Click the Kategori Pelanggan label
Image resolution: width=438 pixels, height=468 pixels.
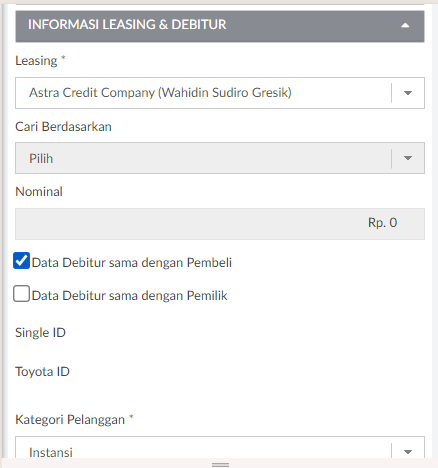coord(70,420)
